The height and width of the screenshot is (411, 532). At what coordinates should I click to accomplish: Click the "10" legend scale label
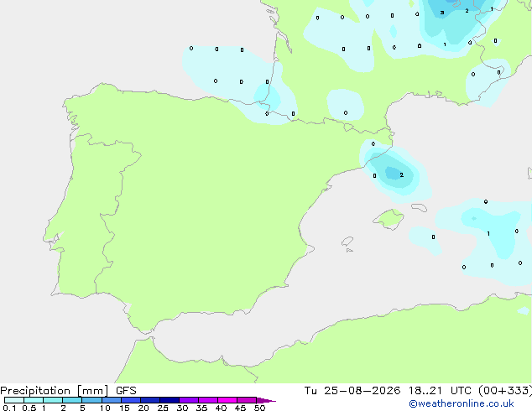coord(105,408)
